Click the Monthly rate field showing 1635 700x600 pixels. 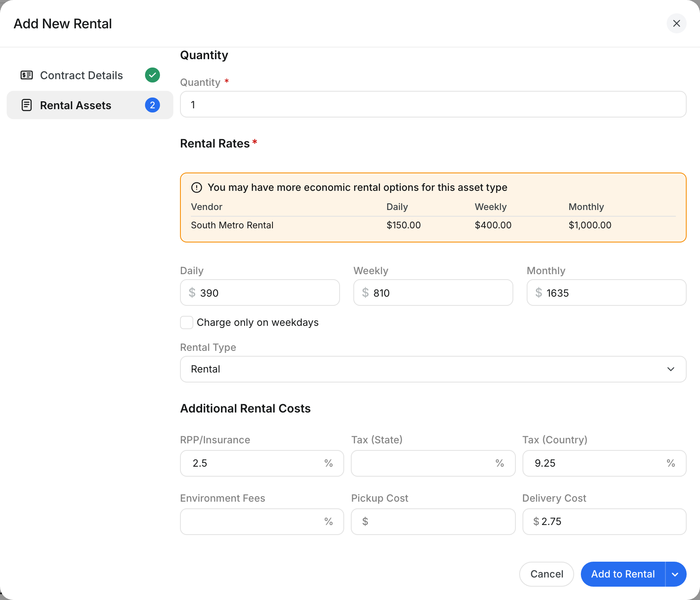607,292
